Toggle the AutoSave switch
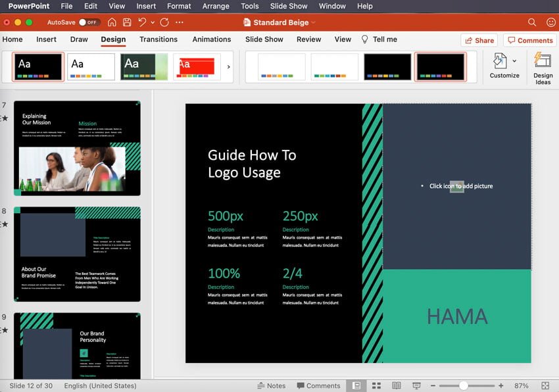The width and height of the screenshot is (559, 392). point(88,22)
